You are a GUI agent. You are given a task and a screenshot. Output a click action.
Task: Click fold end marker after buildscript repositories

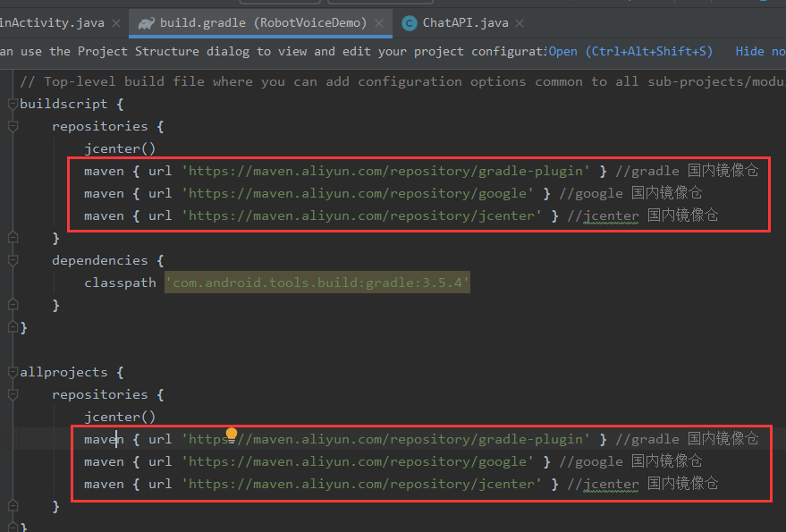coord(13,238)
